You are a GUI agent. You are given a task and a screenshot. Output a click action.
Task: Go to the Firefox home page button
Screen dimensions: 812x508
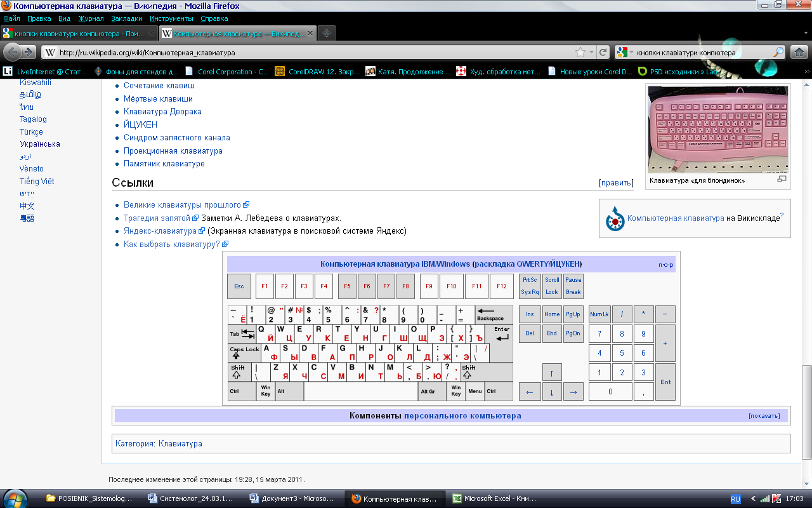click(x=799, y=52)
